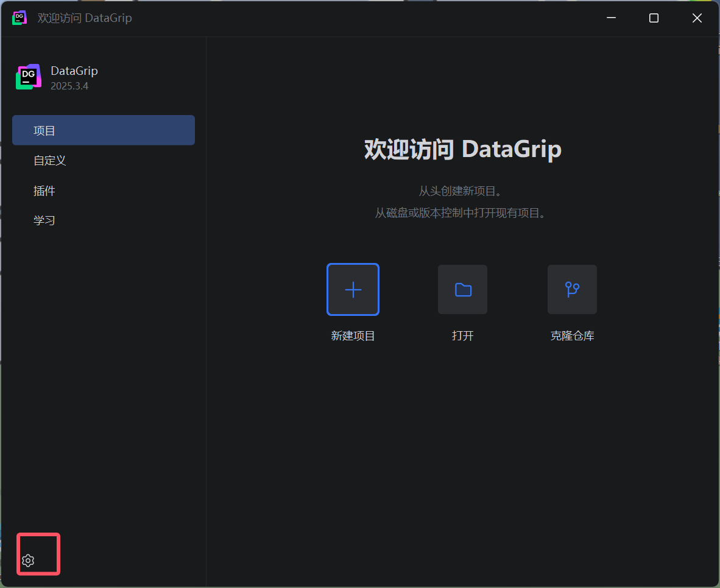Click the sidebar DataGrip name text

point(74,71)
